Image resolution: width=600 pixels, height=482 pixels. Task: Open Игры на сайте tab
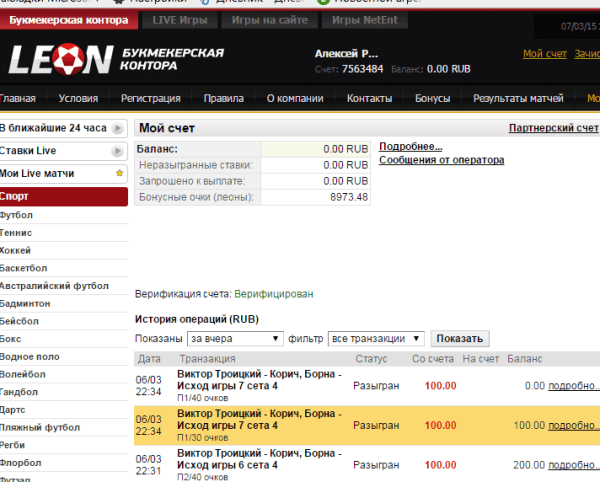(x=269, y=20)
